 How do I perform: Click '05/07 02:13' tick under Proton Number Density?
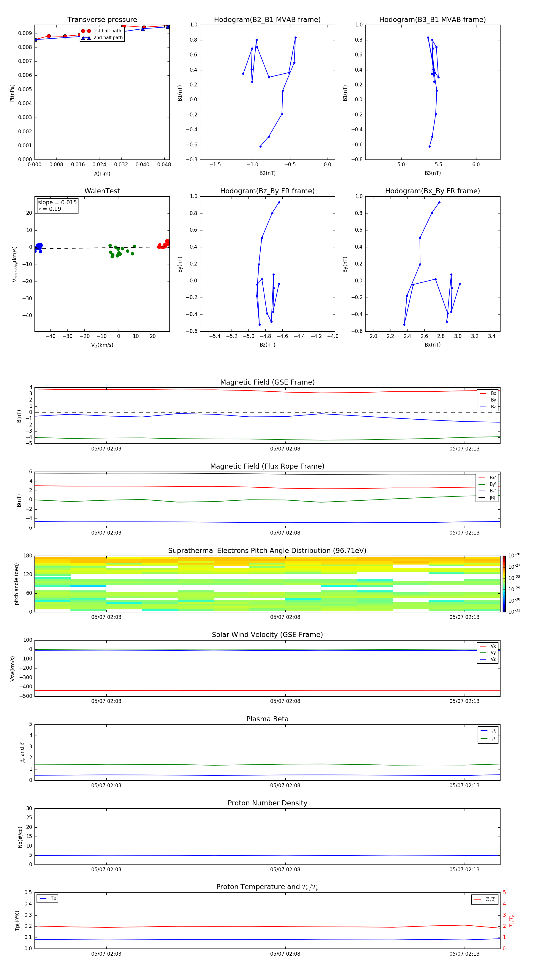tap(464, 869)
